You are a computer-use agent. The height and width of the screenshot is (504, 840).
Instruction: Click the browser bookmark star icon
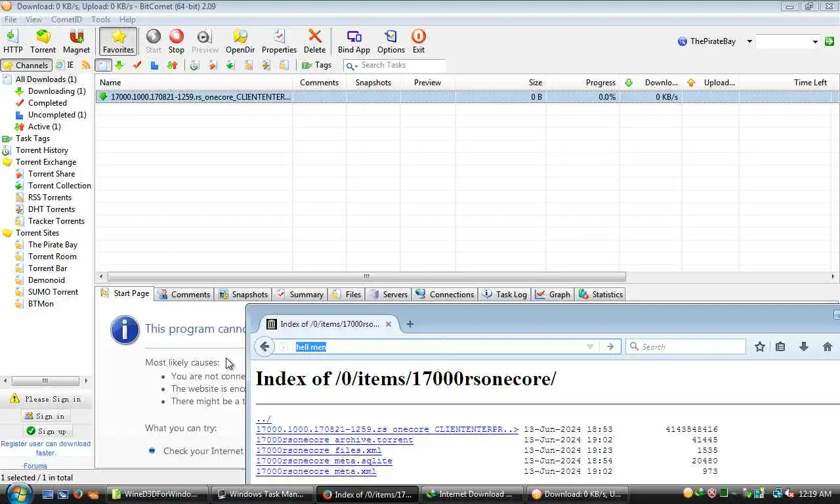(x=759, y=346)
